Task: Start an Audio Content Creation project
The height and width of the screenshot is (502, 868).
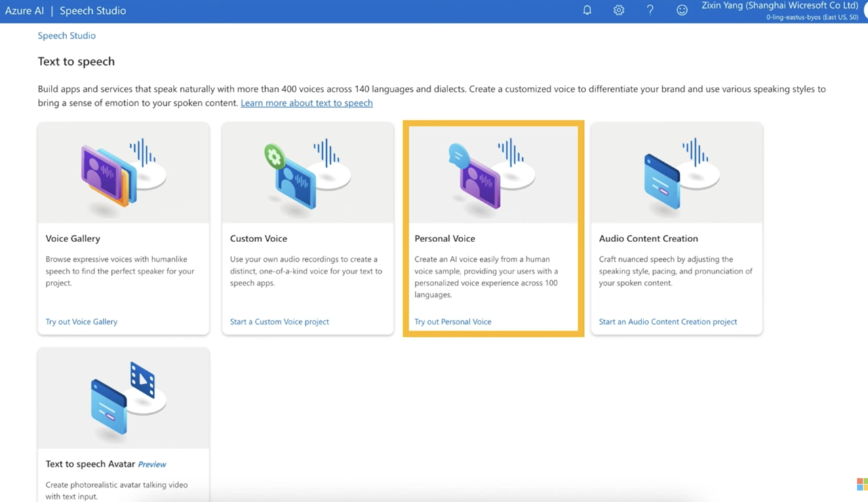Action: pos(667,322)
